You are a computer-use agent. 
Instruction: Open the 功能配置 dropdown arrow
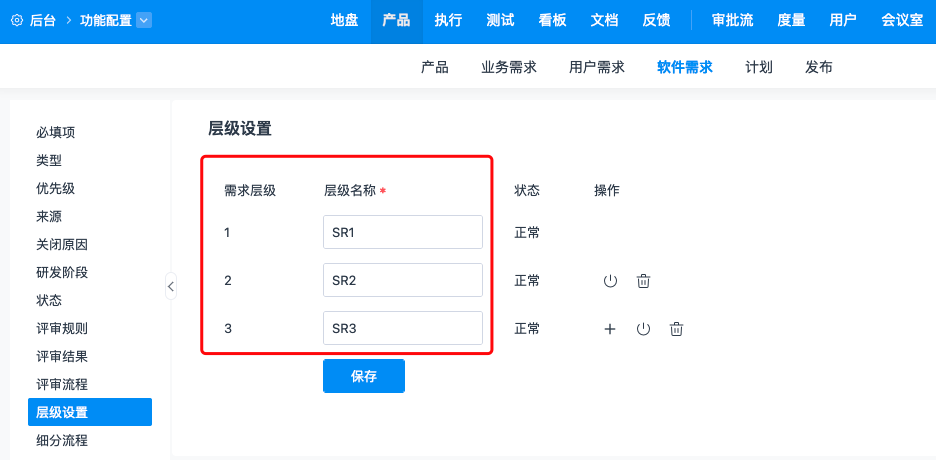143,20
